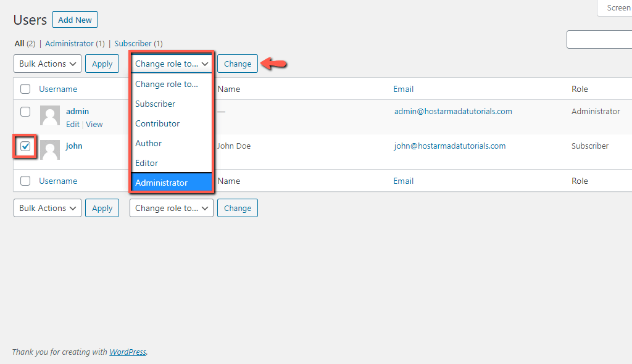Click the john@hostarmadatutorials.com email link
Viewport: 632px width, 364px height.
pos(450,146)
